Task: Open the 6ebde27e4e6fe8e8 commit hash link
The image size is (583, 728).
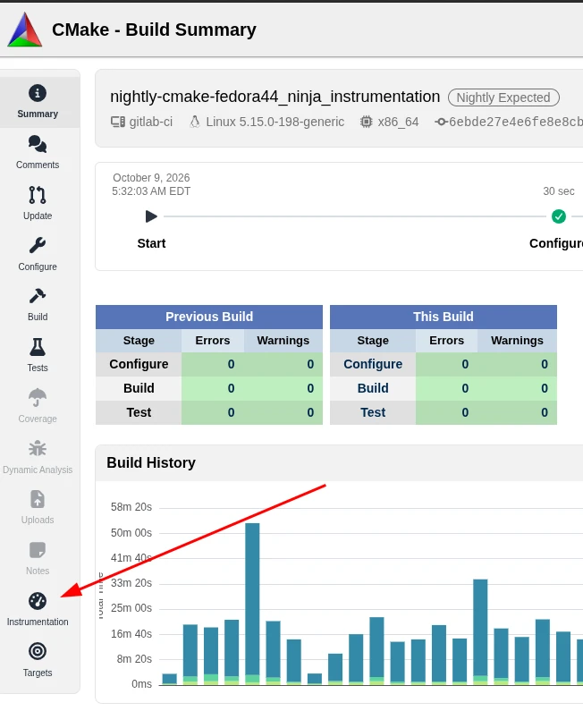Action: tap(516, 123)
